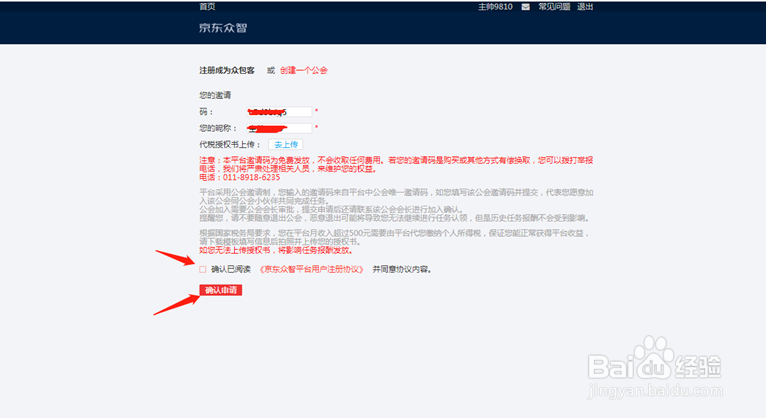This screenshot has height=418, width=766.
Task: Open the 创建一个公会 link
Action: [303, 70]
